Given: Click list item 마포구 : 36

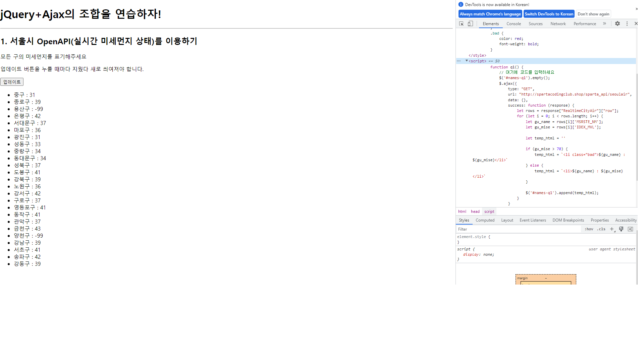Looking at the screenshot, I should pyautogui.click(x=27, y=130).
